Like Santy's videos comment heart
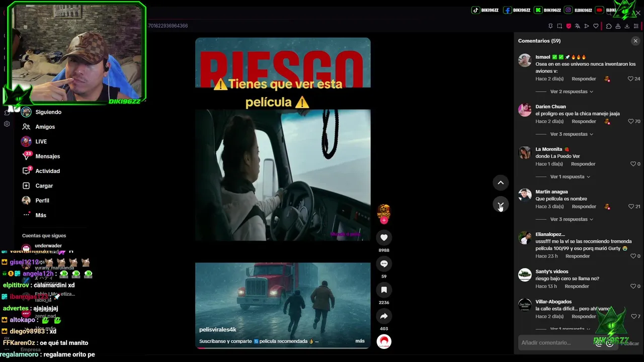 633,286
